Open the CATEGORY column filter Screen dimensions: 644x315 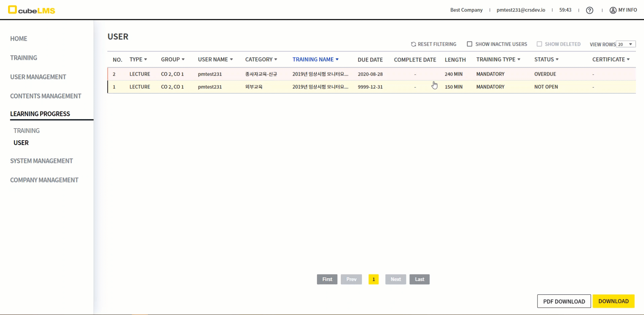(276, 60)
